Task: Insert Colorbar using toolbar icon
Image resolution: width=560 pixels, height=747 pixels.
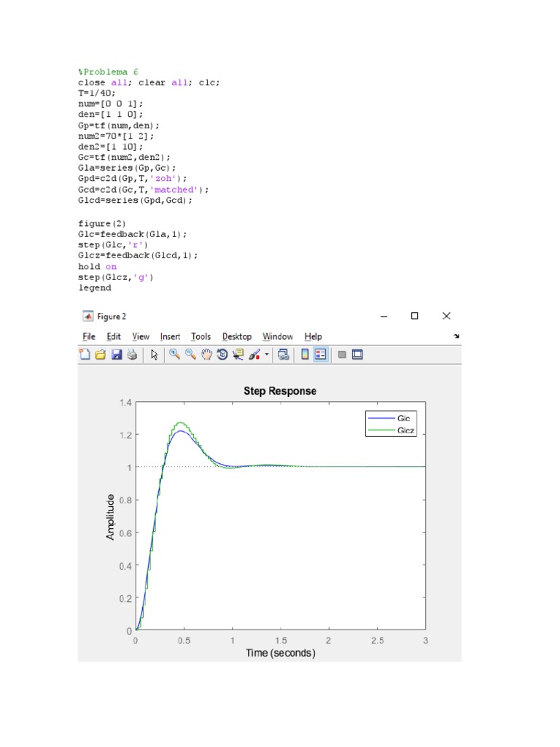Action: (306, 355)
